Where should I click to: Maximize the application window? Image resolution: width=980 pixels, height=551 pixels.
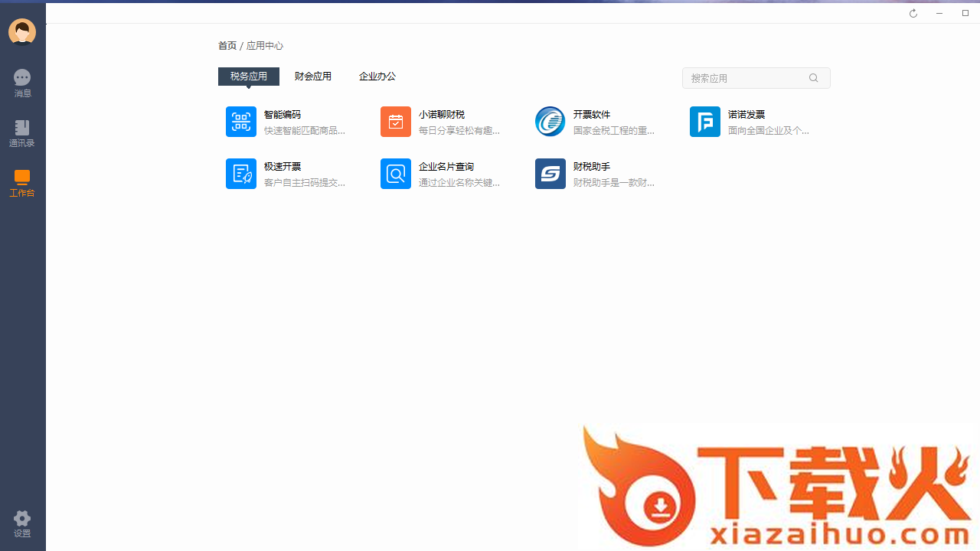pyautogui.click(x=965, y=13)
